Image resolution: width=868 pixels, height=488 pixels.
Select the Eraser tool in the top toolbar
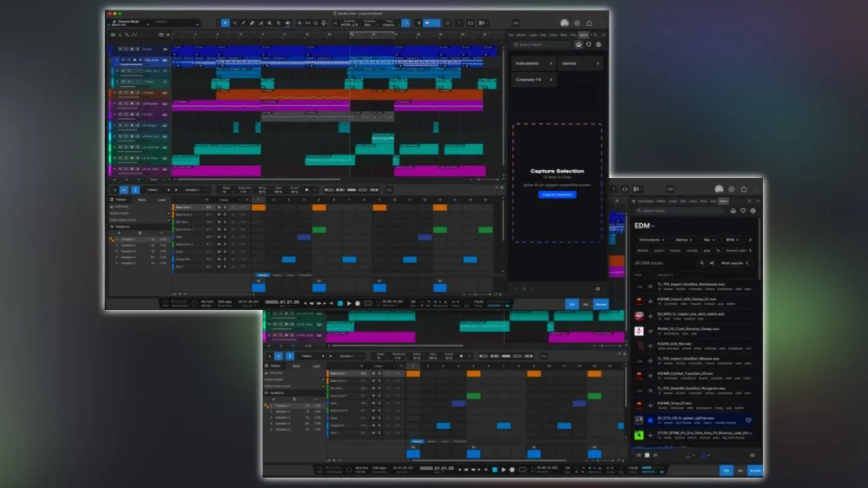[x=252, y=23]
